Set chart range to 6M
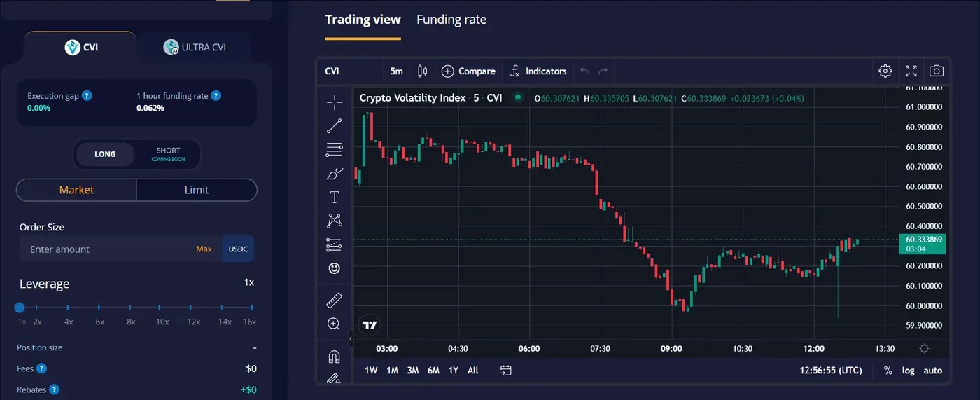980x400 pixels. (433, 370)
